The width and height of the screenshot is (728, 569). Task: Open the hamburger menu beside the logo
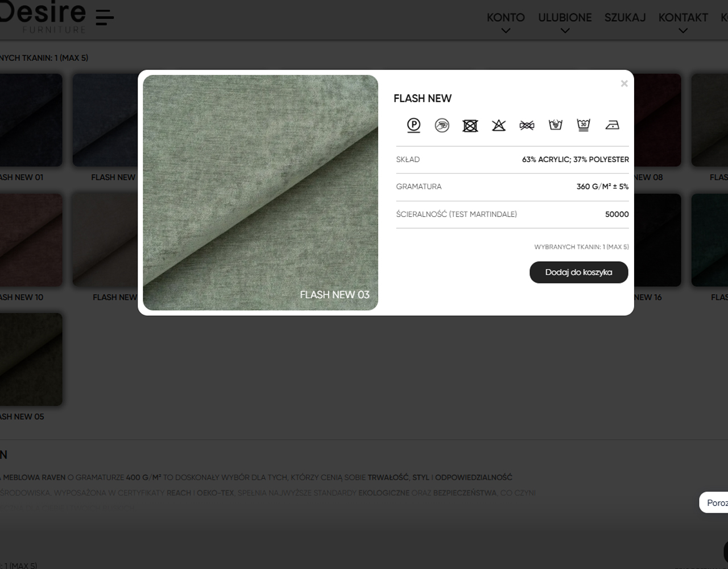pos(105,17)
